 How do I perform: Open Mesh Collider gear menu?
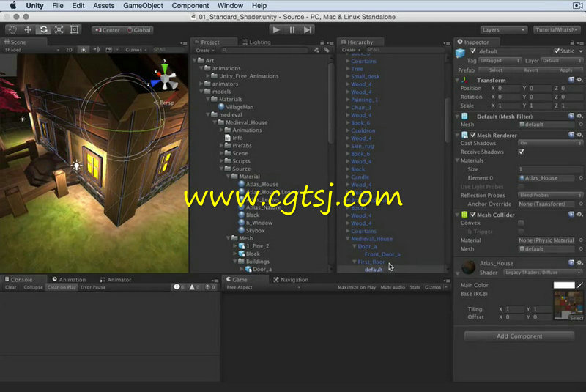tap(579, 215)
